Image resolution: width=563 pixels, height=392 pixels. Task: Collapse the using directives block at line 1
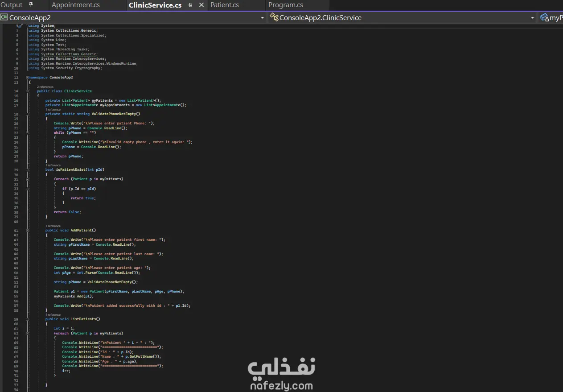(x=27, y=26)
